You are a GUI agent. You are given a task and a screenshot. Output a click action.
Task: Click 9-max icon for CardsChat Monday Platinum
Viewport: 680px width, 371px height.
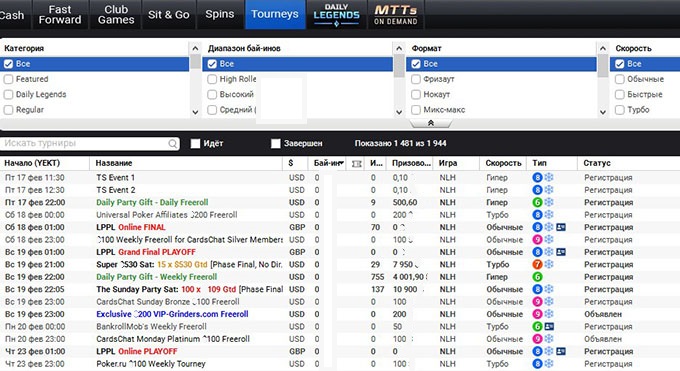(537, 339)
